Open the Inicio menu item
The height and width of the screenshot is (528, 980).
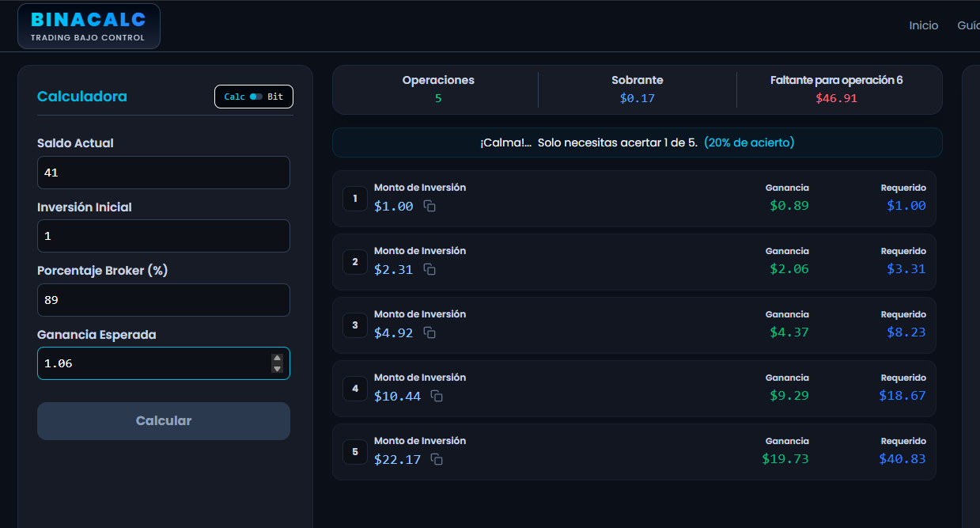(923, 25)
